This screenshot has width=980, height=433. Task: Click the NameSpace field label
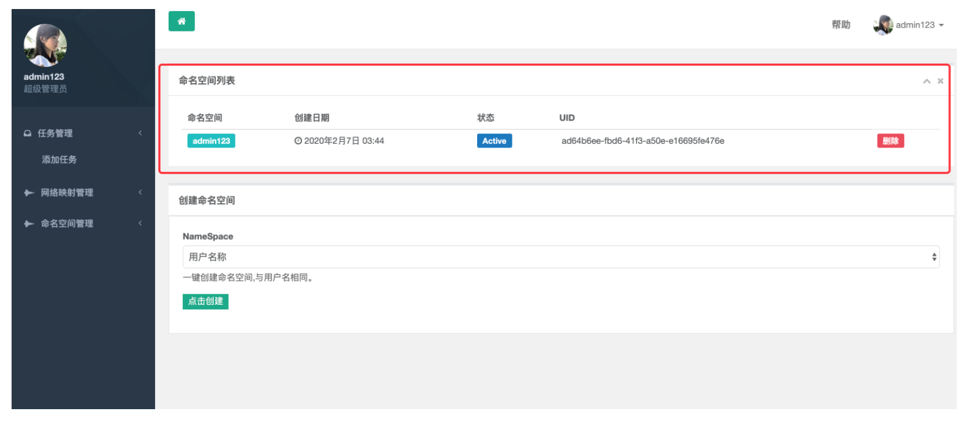(208, 236)
